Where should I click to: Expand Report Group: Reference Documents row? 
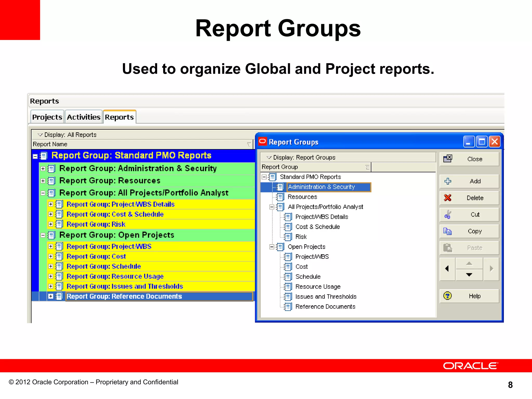pyautogui.click(x=51, y=296)
